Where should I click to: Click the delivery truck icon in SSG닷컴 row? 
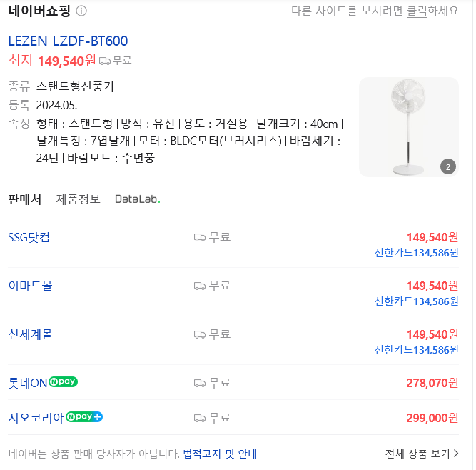pyautogui.click(x=200, y=237)
